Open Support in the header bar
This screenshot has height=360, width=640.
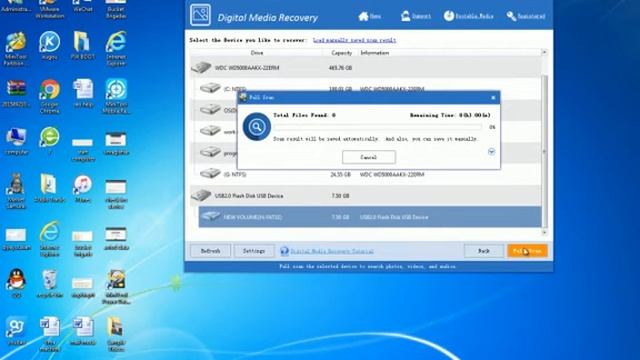[x=416, y=16]
